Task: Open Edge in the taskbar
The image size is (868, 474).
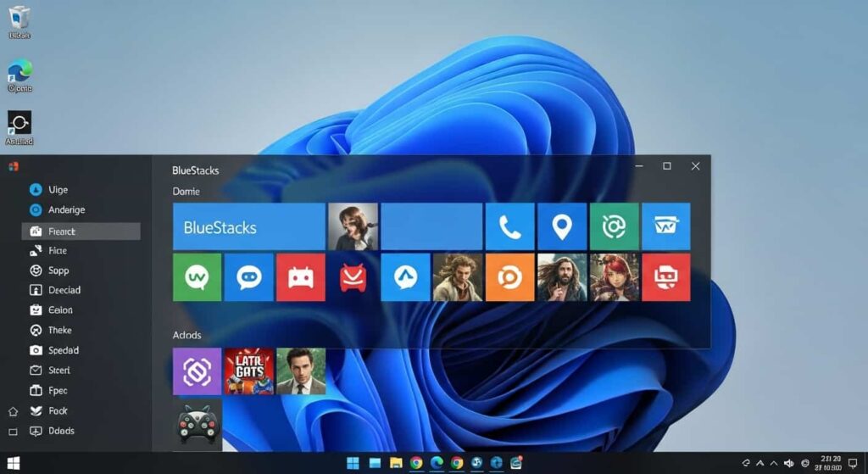Action: [x=437, y=463]
